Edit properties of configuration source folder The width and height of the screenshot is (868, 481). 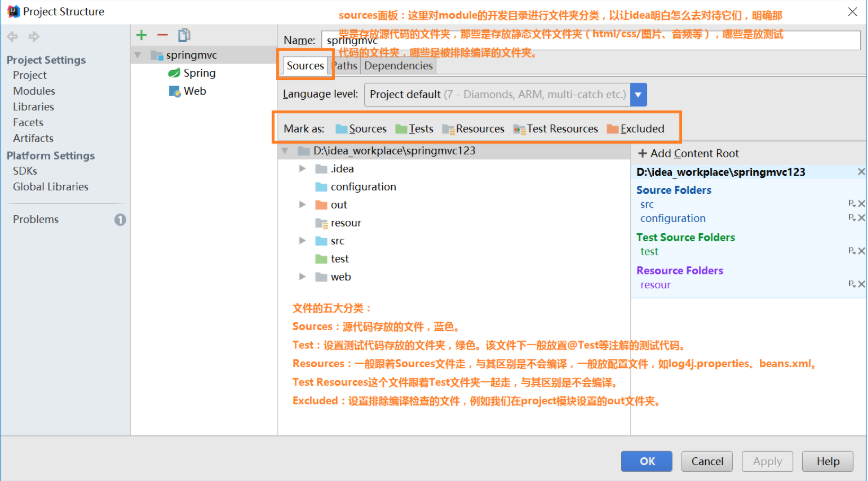coord(852,218)
